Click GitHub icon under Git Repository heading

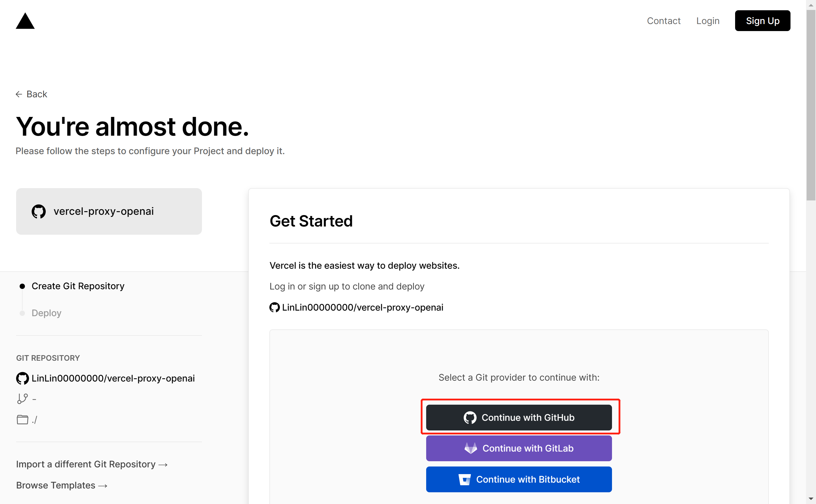tap(22, 378)
